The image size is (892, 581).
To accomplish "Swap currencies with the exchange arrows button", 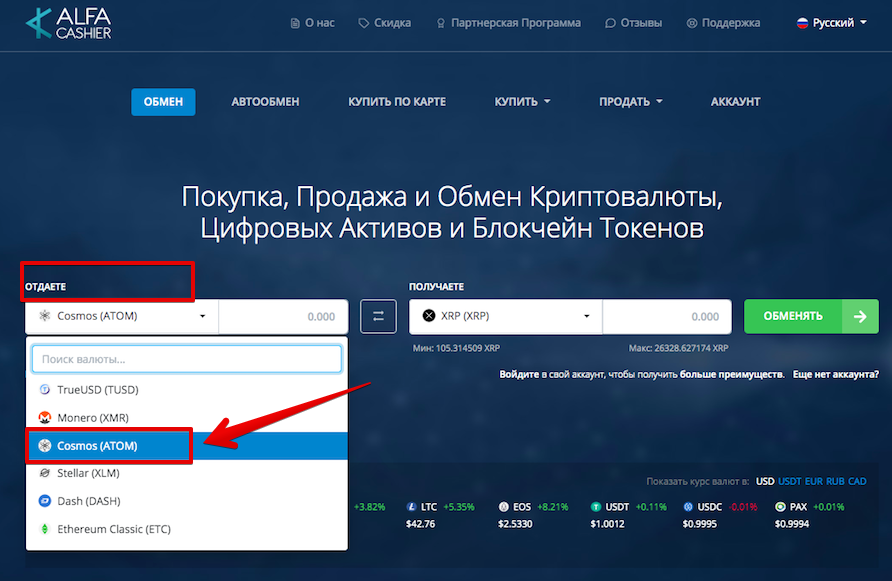I will [x=378, y=316].
